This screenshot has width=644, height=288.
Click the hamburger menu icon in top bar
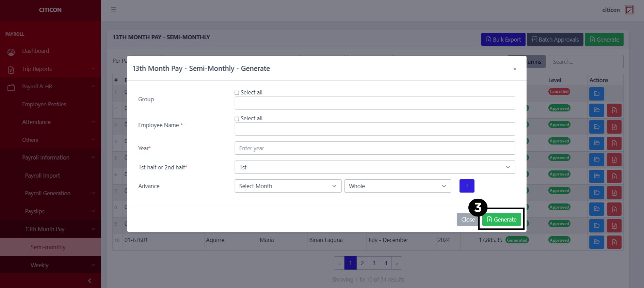tap(113, 10)
